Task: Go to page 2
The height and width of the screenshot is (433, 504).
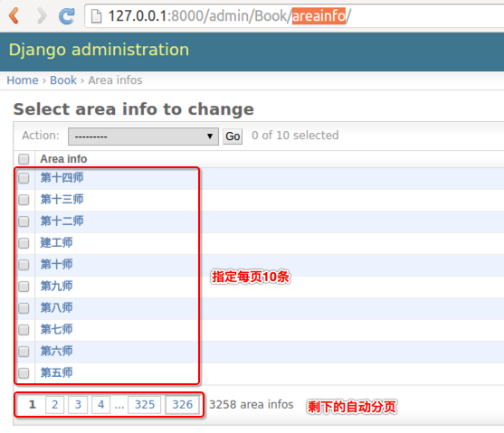Action: 55,405
